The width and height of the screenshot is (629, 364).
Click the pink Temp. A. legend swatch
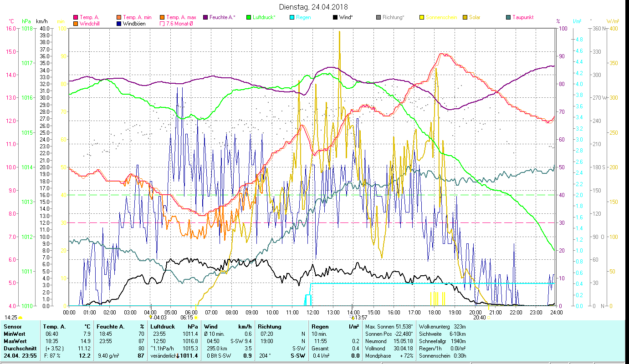coord(76,18)
